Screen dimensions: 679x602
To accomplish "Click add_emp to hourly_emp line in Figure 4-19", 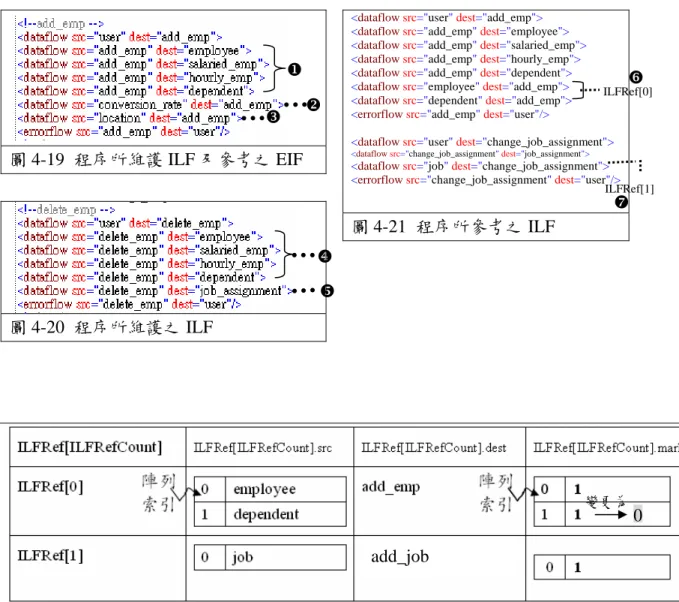I will pyautogui.click(x=141, y=78).
